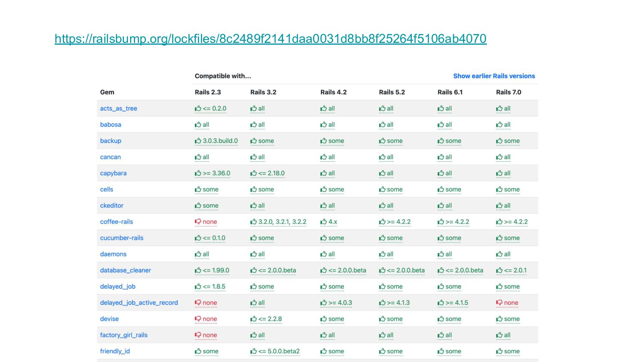Click '3.2.0, 3.2.1, 3.2.2' coffee-rails value
The width and height of the screenshot is (644, 362).
coord(283,222)
